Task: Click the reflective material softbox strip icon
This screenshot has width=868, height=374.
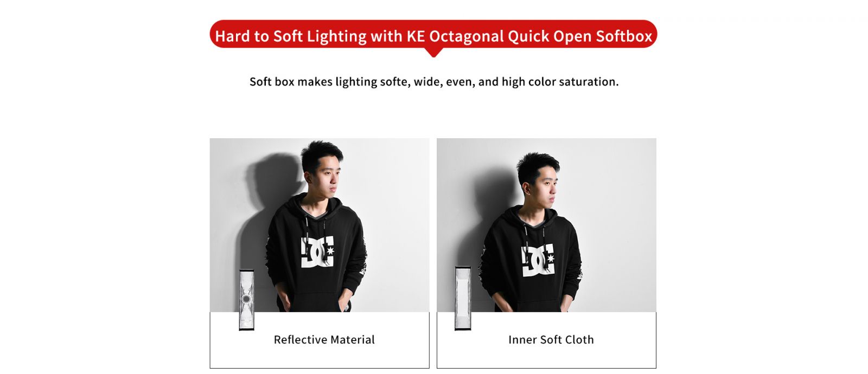Action: click(247, 300)
